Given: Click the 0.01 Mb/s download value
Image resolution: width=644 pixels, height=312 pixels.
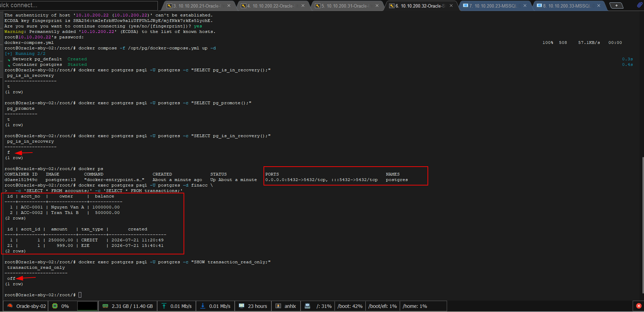Looking at the screenshot, I should click(220, 306).
